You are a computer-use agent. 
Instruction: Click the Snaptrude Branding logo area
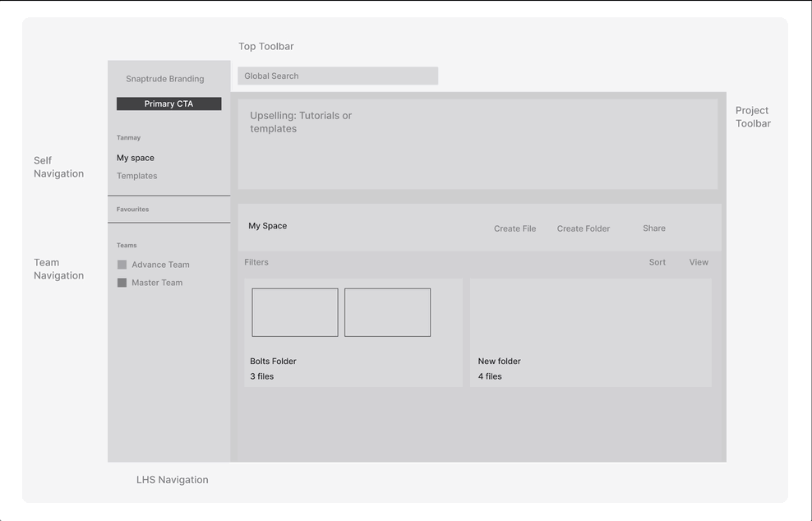[164, 79]
